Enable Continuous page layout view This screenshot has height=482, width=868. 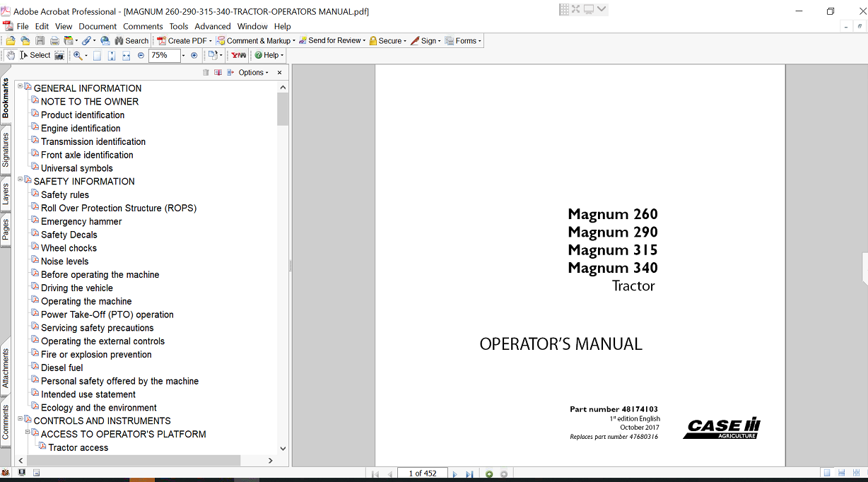[841, 474]
